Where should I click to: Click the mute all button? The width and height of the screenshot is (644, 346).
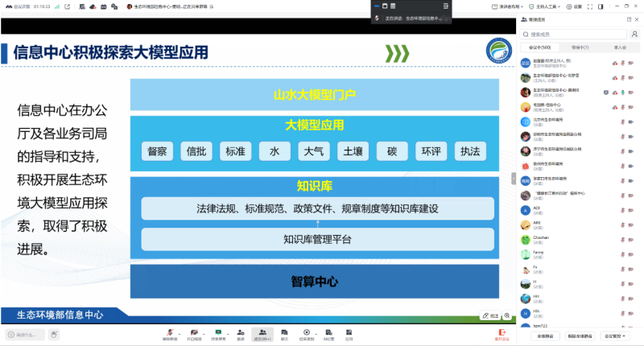pos(545,336)
